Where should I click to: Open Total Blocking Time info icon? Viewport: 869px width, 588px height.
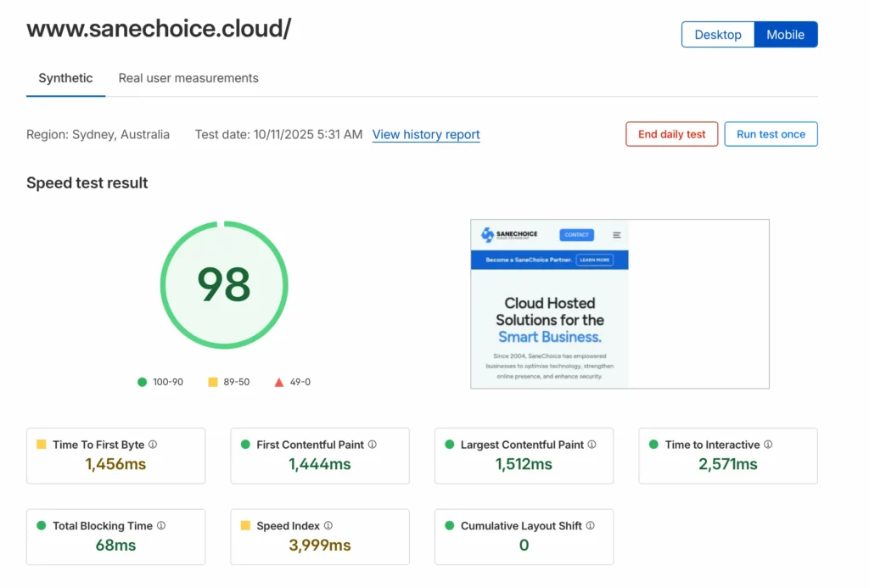pyautogui.click(x=161, y=525)
